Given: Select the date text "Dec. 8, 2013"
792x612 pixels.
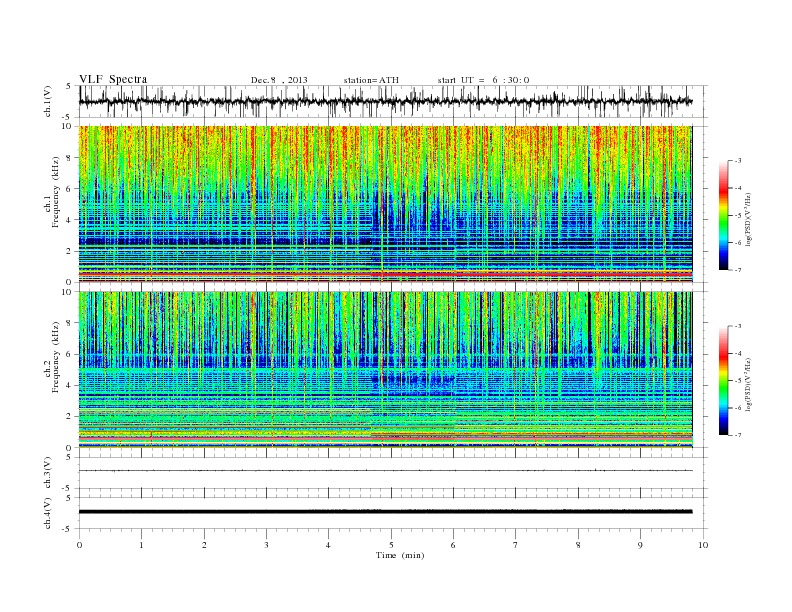Looking at the screenshot, I should coord(279,80).
